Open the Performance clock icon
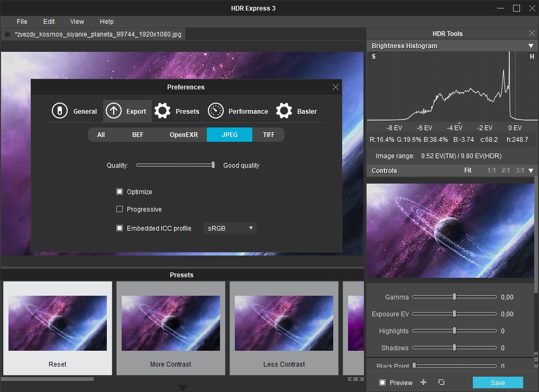The width and height of the screenshot is (539, 392). [216, 111]
